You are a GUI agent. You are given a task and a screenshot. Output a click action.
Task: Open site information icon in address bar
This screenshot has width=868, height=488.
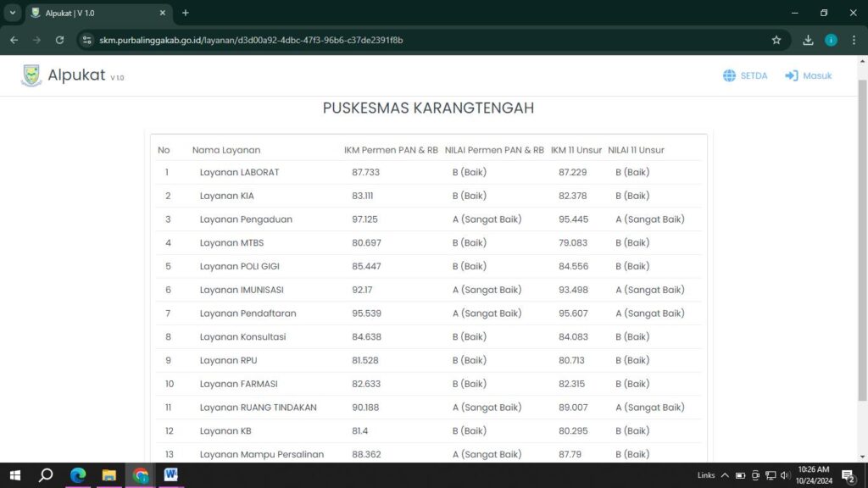point(87,40)
